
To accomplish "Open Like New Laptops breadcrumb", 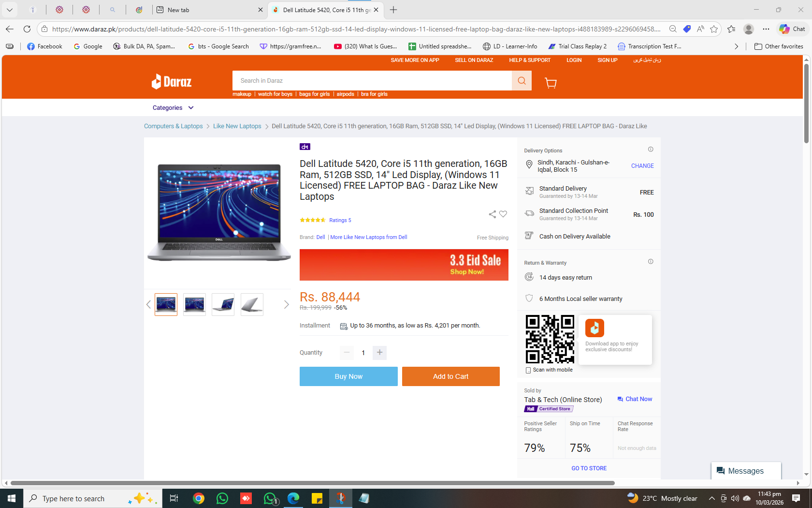I will (237, 126).
